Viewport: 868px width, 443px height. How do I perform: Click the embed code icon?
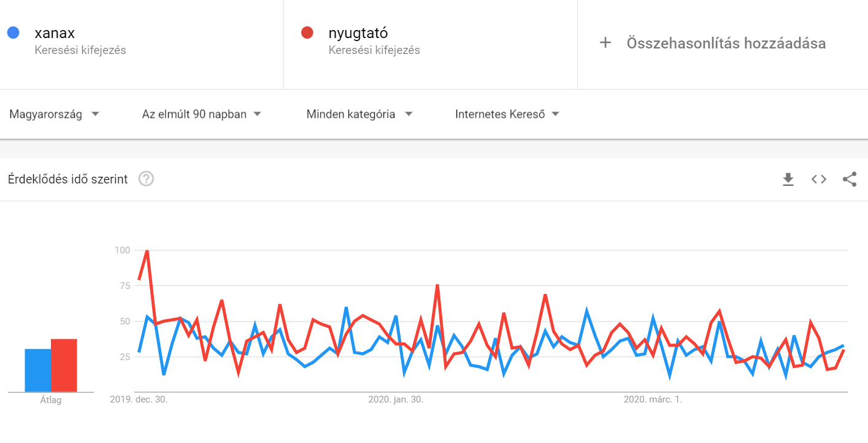point(819,179)
